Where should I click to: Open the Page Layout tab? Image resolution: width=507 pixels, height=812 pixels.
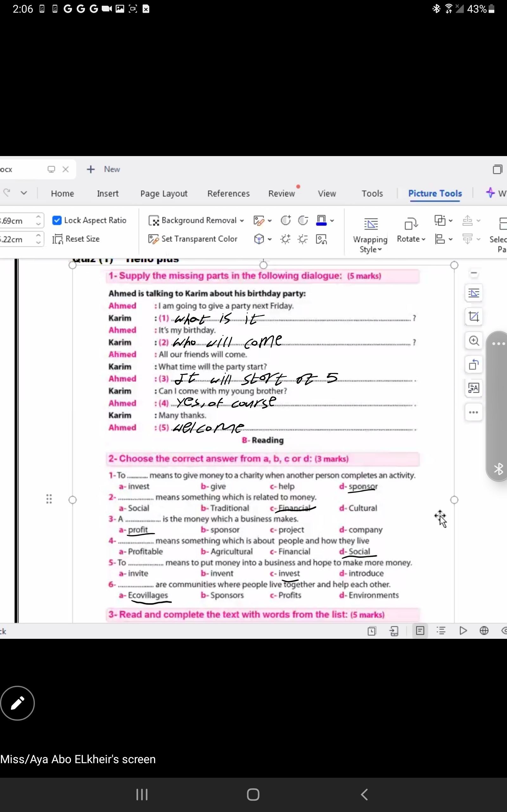coord(164,193)
